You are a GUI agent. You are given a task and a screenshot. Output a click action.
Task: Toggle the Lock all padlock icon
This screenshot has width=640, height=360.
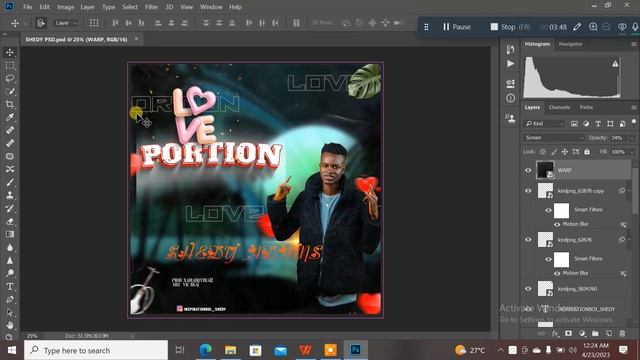click(x=587, y=152)
